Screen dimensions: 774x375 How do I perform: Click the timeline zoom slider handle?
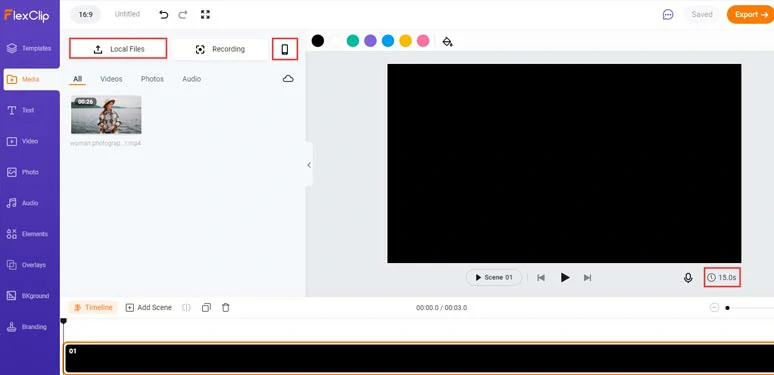(x=727, y=308)
